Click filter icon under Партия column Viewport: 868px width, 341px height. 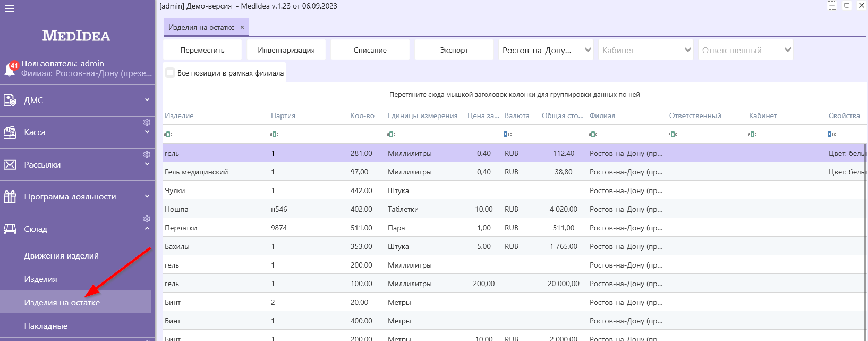[275, 134]
